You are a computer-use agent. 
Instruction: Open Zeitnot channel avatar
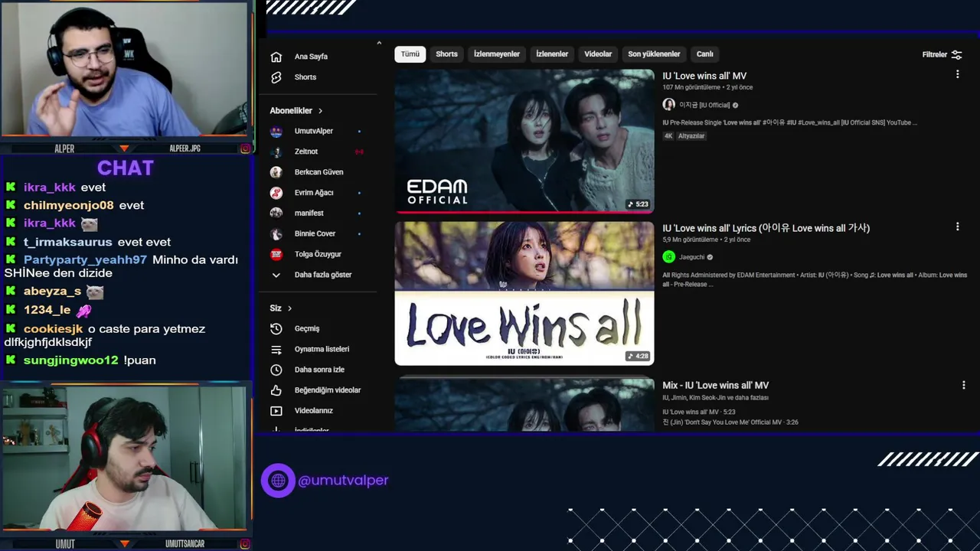[276, 152]
